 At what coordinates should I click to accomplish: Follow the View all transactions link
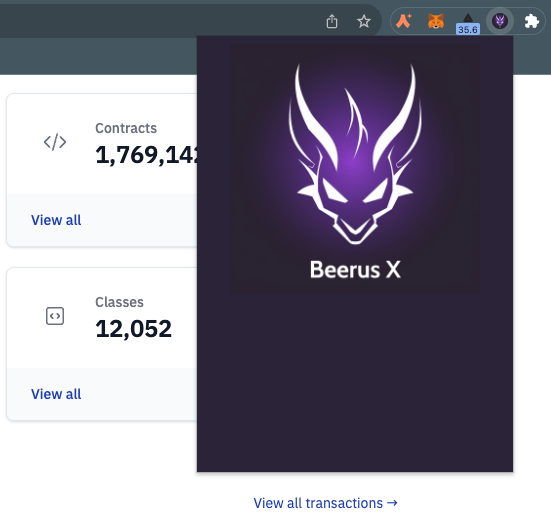(325, 503)
